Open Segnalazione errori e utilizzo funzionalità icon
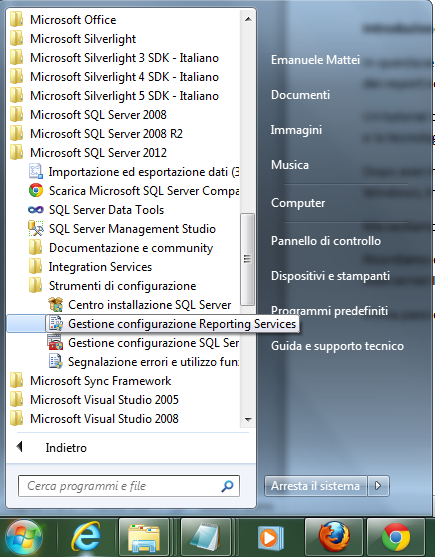The height and width of the screenshot is (557, 435). click(55, 362)
